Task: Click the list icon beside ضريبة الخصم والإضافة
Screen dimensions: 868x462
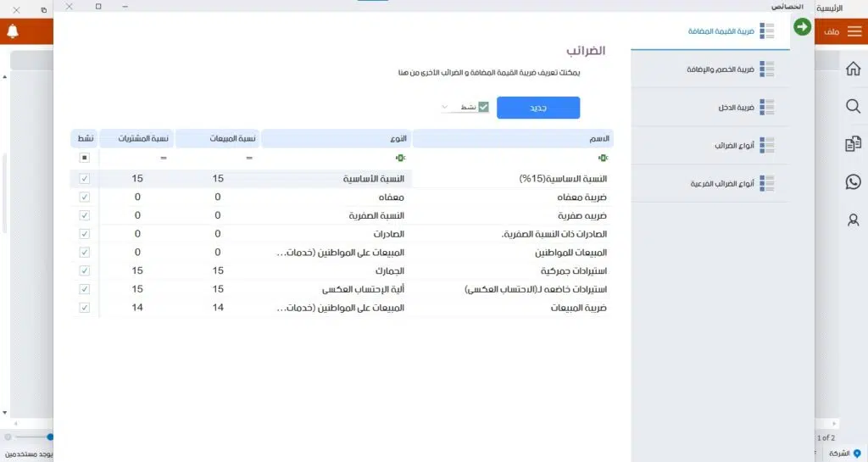Action: [x=766, y=70]
